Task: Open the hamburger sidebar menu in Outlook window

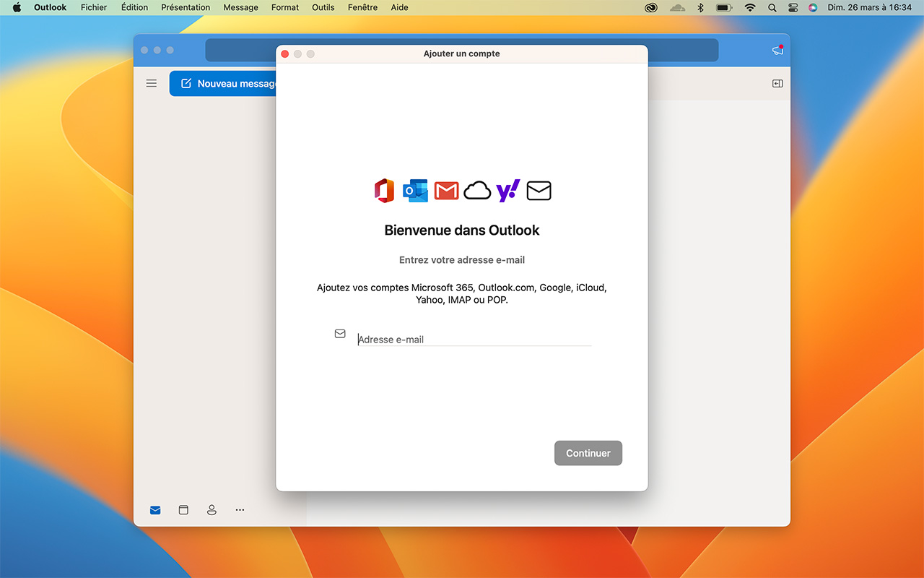Action: point(152,84)
